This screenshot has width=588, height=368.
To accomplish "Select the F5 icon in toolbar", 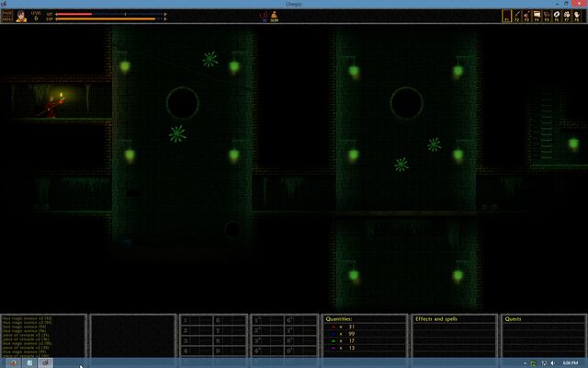I will coord(547,16).
